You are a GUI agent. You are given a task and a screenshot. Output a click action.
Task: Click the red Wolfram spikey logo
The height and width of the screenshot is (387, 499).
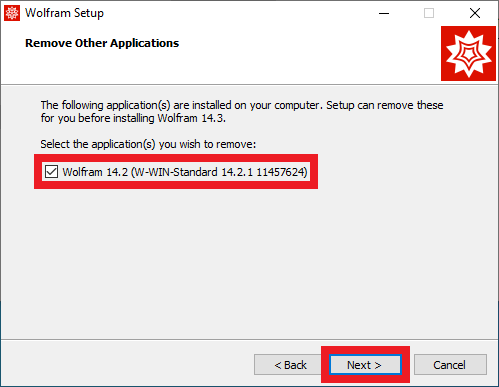(468, 54)
